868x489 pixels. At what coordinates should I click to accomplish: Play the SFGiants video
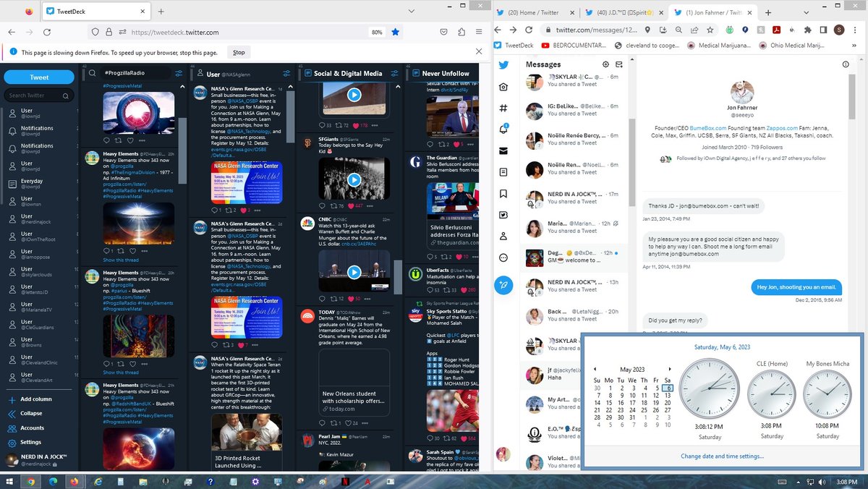354,179
